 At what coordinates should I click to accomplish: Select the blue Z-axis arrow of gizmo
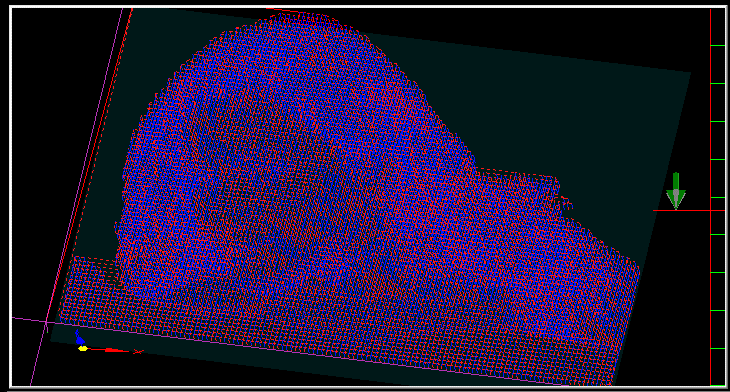(x=79, y=338)
